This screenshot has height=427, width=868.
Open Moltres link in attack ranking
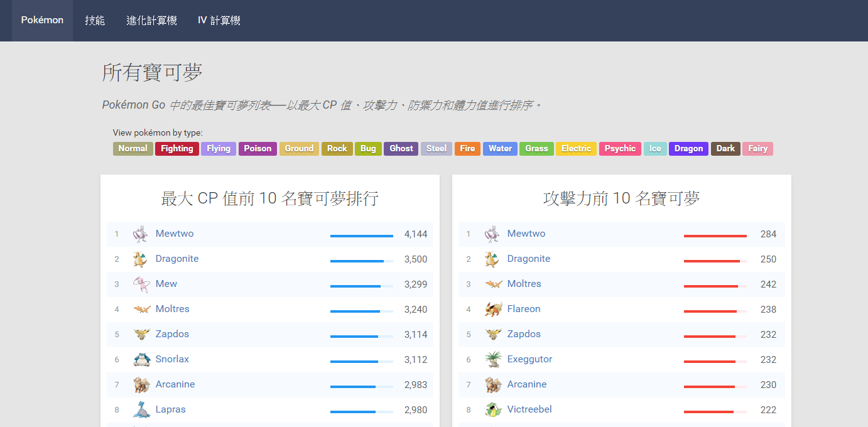[x=524, y=284]
